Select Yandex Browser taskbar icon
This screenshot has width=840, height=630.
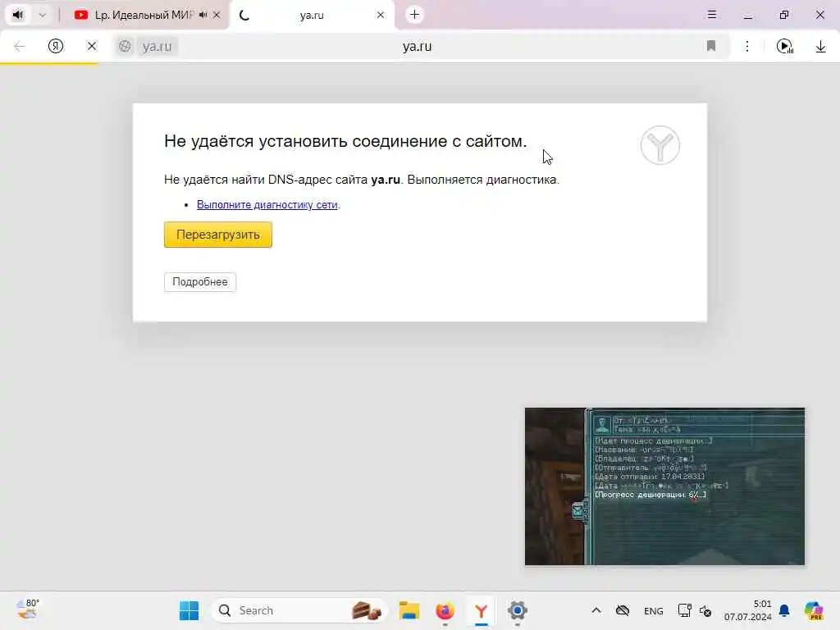point(481,610)
